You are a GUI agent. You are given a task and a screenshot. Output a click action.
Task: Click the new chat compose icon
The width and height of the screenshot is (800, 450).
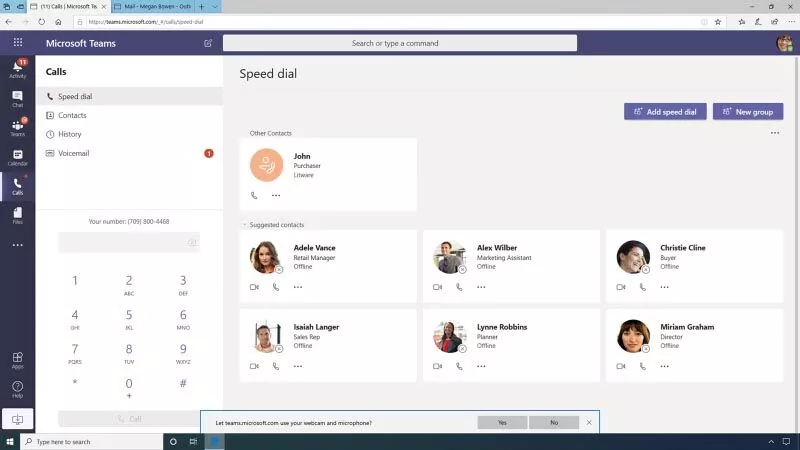tap(208, 43)
